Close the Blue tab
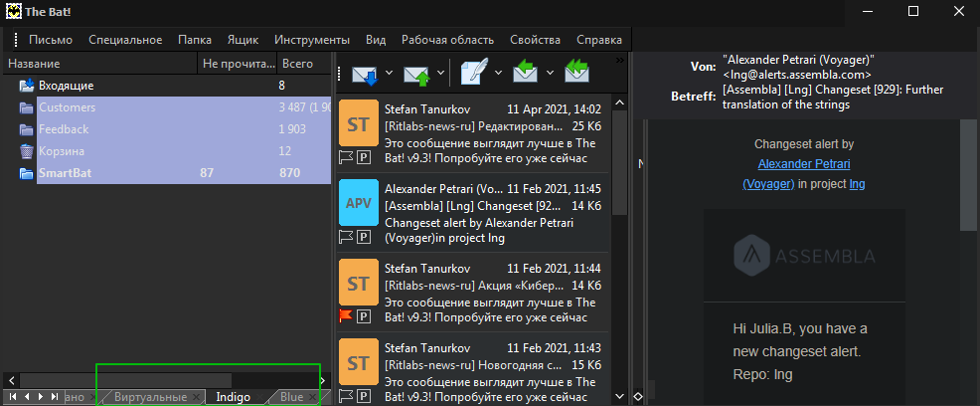The image size is (980, 406). point(312,397)
